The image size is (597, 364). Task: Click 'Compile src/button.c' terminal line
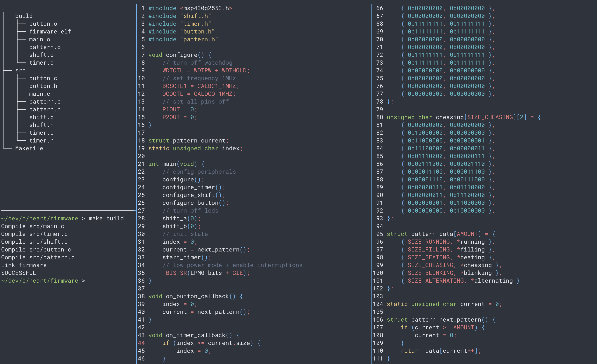coord(36,250)
